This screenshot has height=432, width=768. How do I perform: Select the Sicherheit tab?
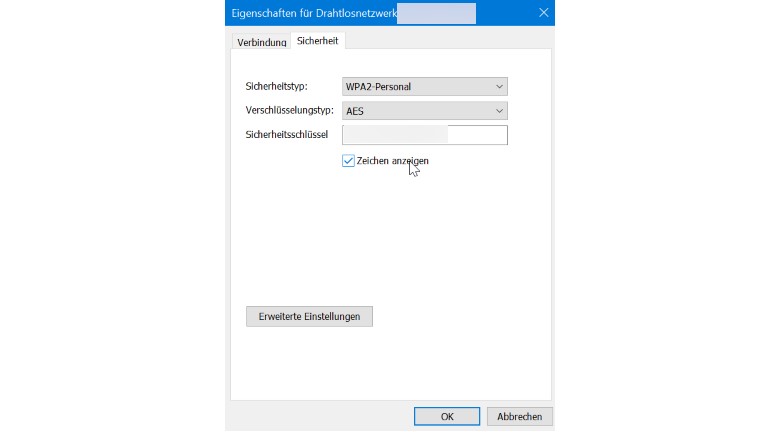(317, 40)
